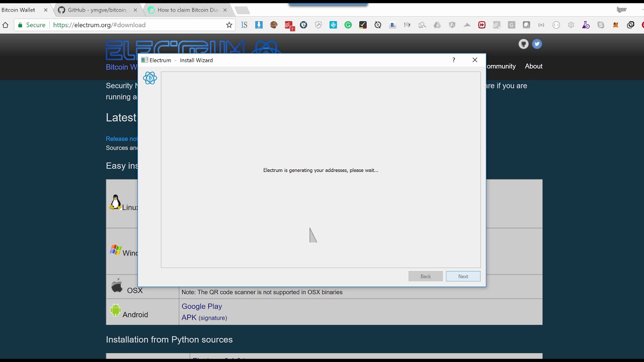The width and height of the screenshot is (644, 362).
Task: Click the Next button in Install Wizard
Action: 463,277
